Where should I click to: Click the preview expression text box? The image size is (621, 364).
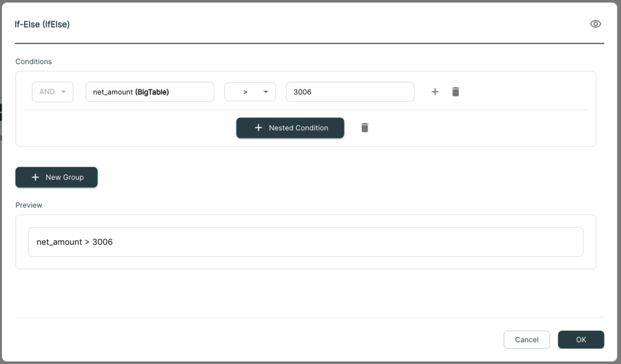pos(306,242)
